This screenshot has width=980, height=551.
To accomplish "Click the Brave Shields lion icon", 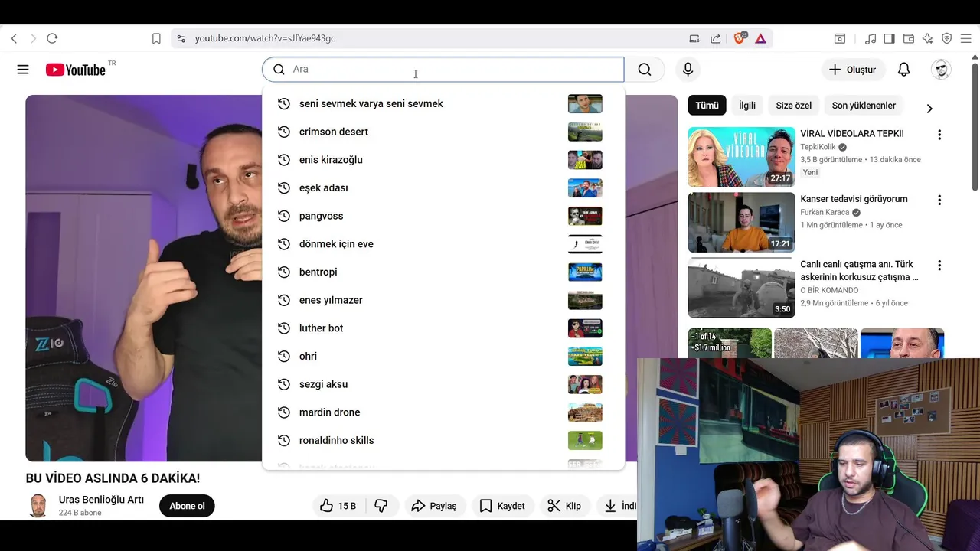I will 739,38.
